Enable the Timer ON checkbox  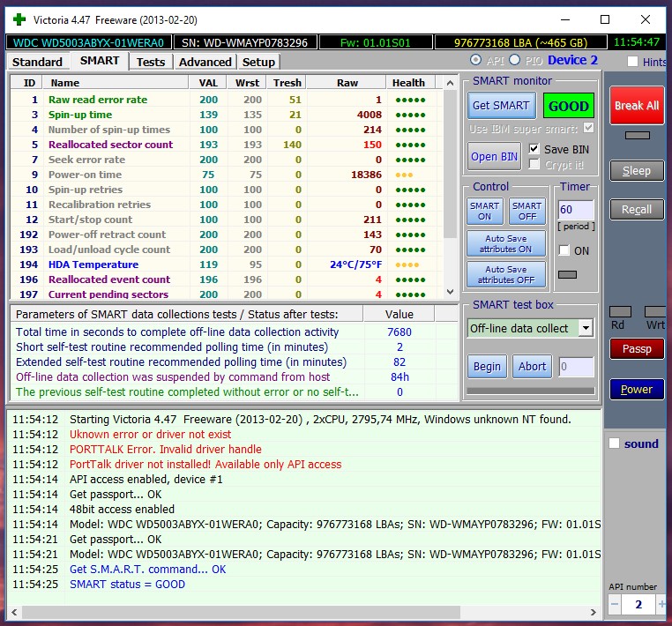564,250
